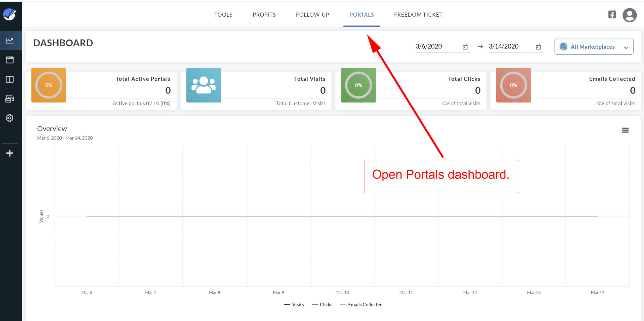Image resolution: width=644 pixels, height=321 pixels.
Task: Select the portals window icon in sidebar
Action: pyautogui.click(x=10, y=60)
